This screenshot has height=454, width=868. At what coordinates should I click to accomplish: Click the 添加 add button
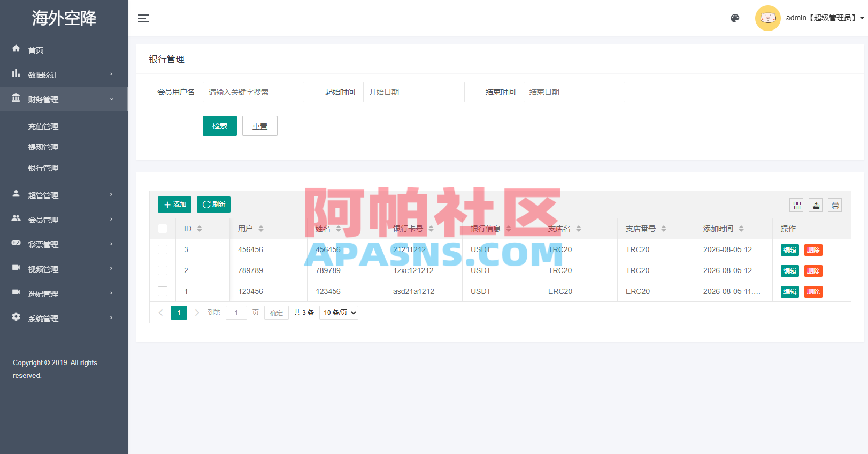[x=174, y=205]
